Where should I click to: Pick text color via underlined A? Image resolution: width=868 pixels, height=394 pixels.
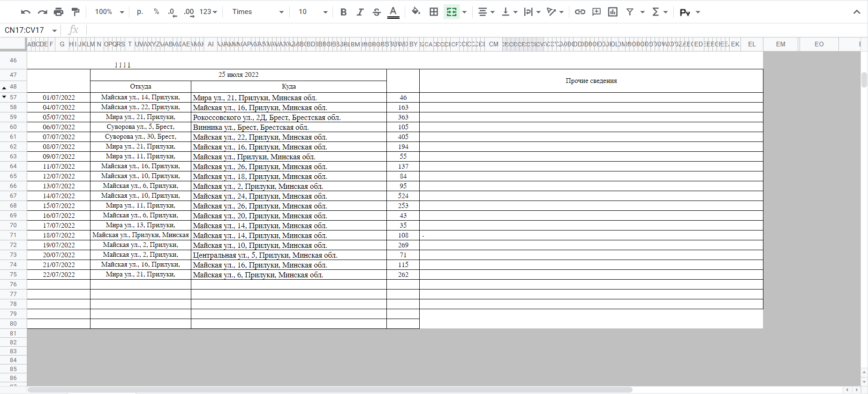(x=393, y=12)
